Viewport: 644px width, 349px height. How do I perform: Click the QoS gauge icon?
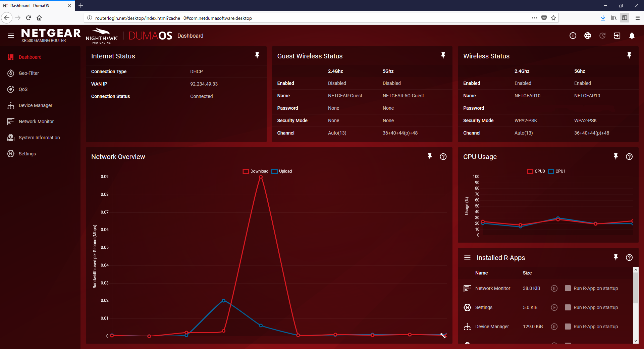pos(11,89)
